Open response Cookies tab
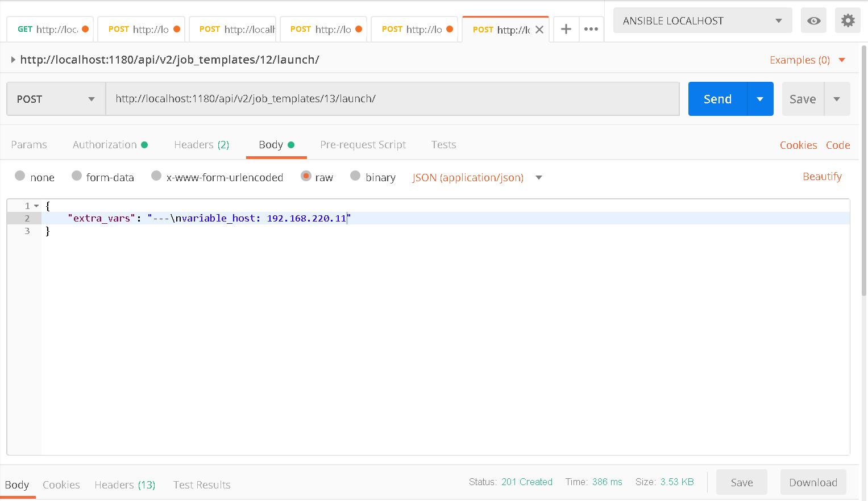 [x=61, y=485]
